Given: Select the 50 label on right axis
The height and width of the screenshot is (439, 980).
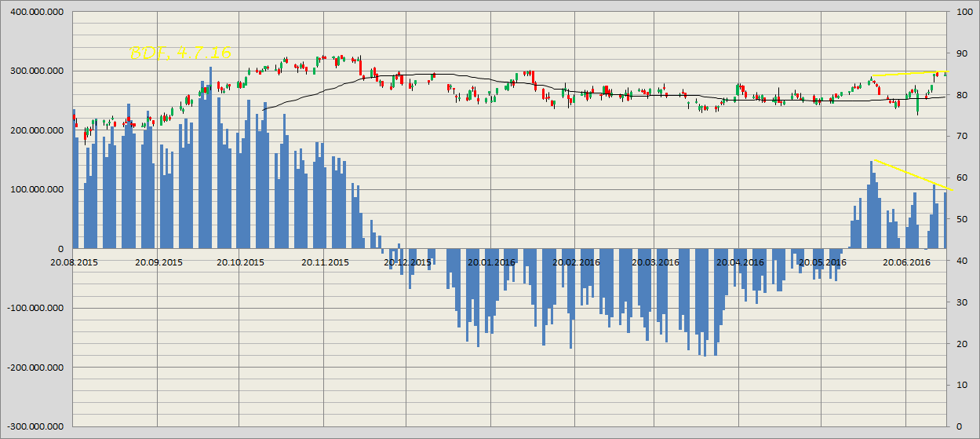Looking at the screenshot, I should [961, 219].
